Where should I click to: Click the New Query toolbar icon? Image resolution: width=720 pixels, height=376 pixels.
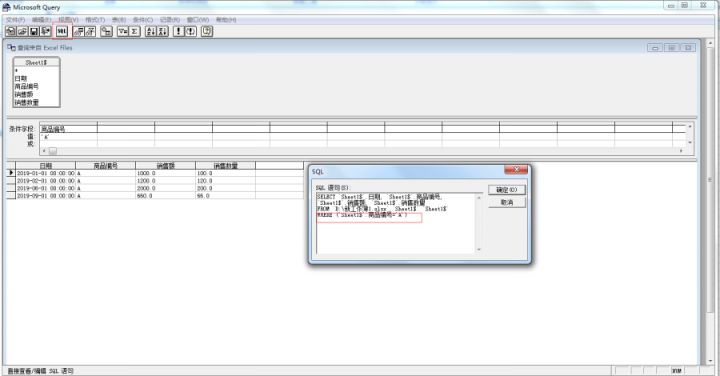(11, 31)
